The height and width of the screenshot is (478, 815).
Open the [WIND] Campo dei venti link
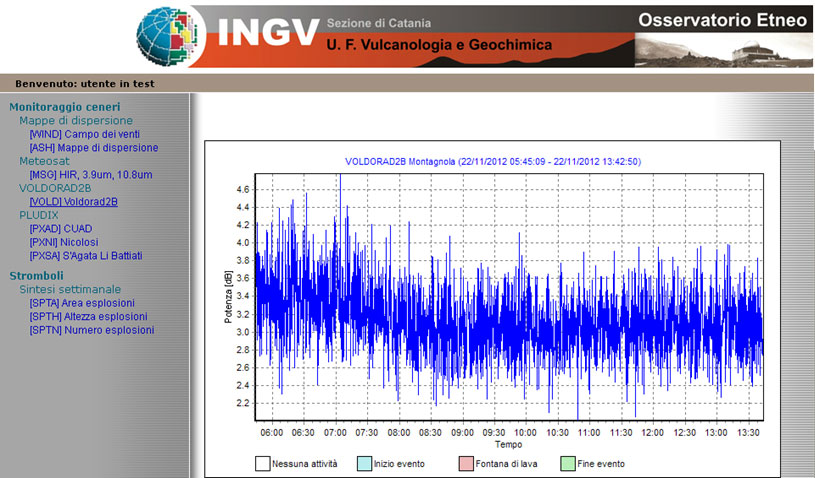[x=85, y=134]
